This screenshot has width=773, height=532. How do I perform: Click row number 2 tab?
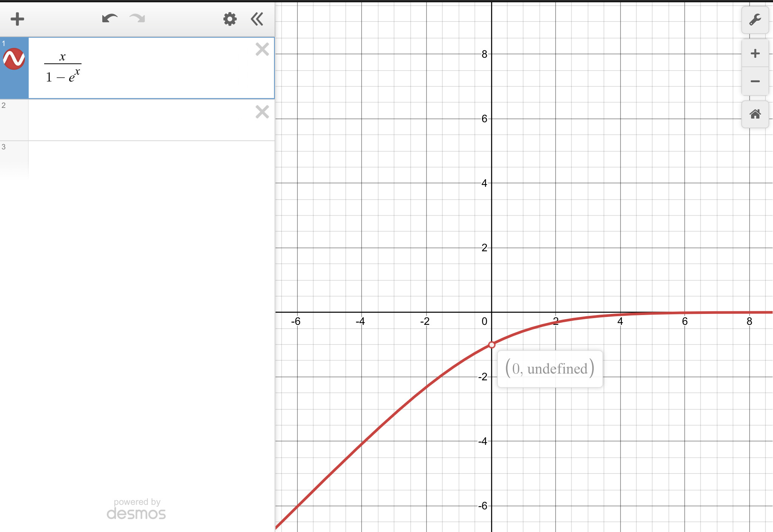(x=14, y=120)
